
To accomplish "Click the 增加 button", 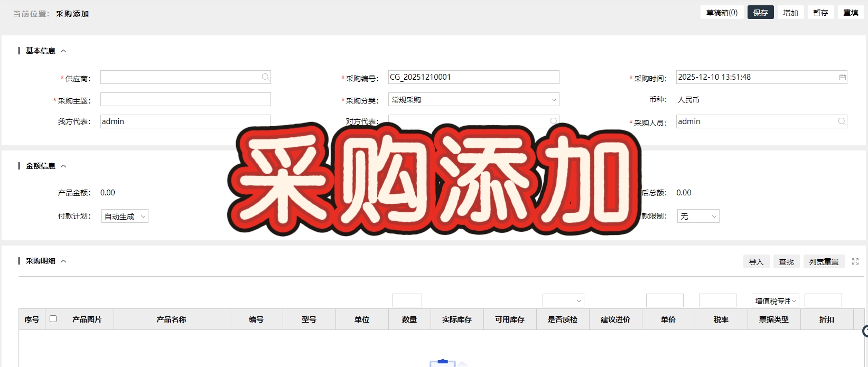I will click(790, 12).
